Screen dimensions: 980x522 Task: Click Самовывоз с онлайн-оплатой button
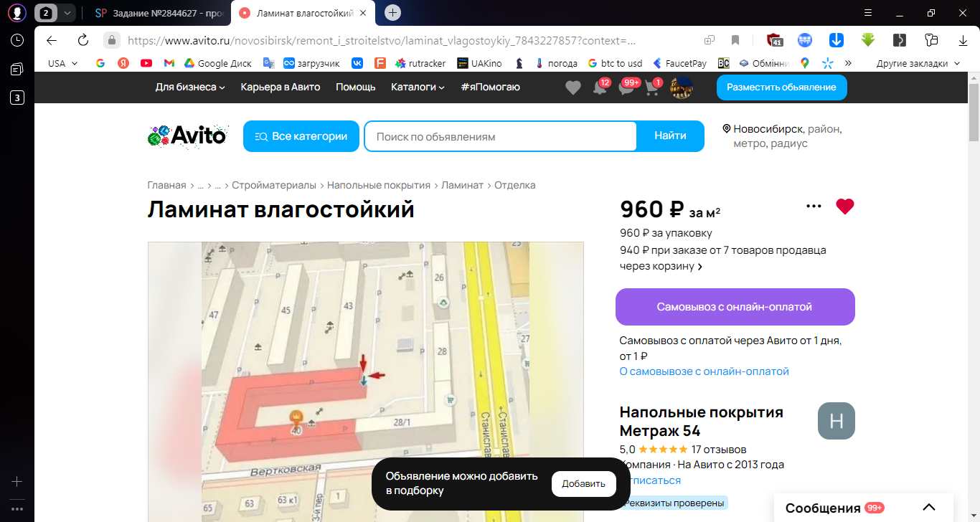[735, 307]
